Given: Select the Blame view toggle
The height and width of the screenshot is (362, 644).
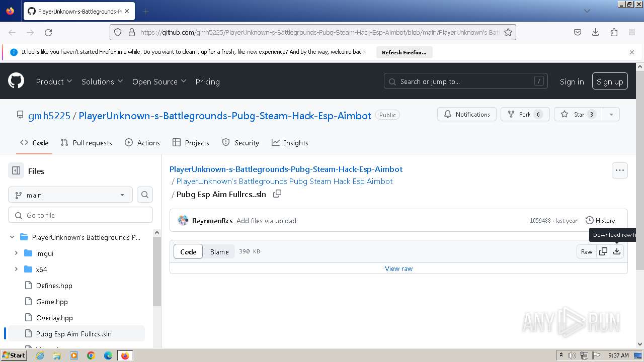Looking at the screenshot, I should 219,252.
